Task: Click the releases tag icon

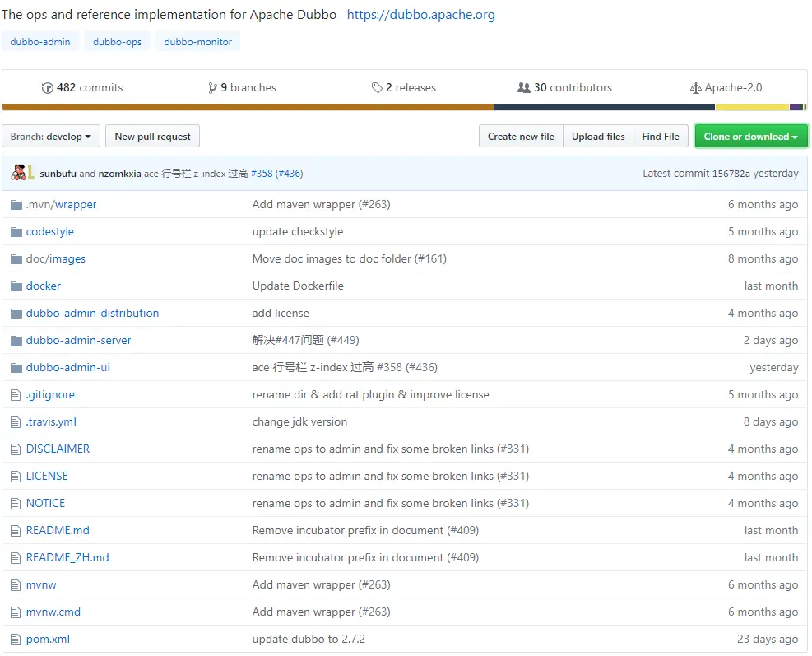Action: (377, 87)
